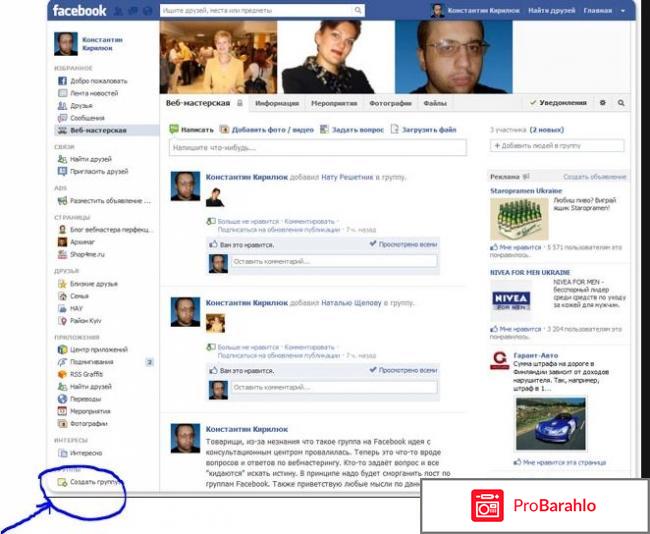Screen dimensions: 650x534
Task: Open Лента новостей news feed
Action: click(x=93, y=92)
